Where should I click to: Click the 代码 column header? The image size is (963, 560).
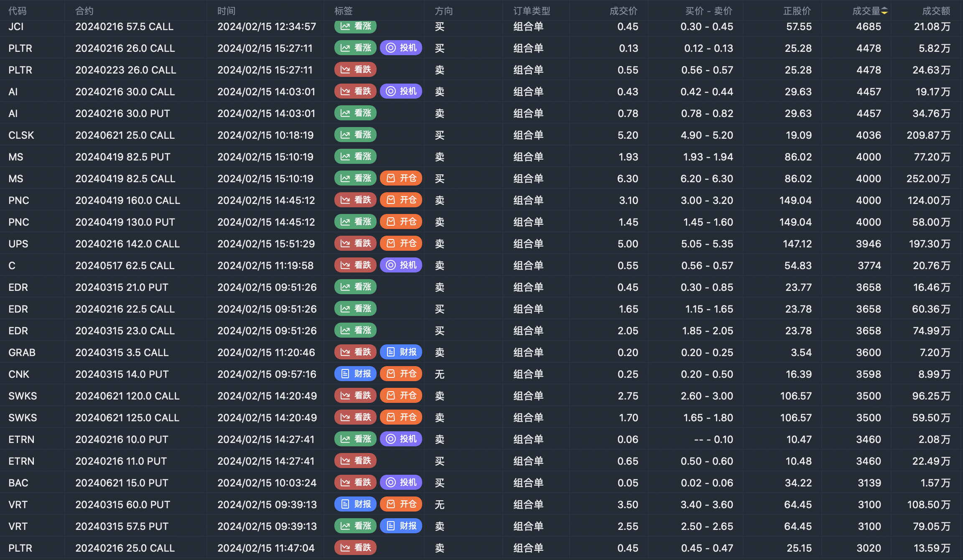(17, 11)
